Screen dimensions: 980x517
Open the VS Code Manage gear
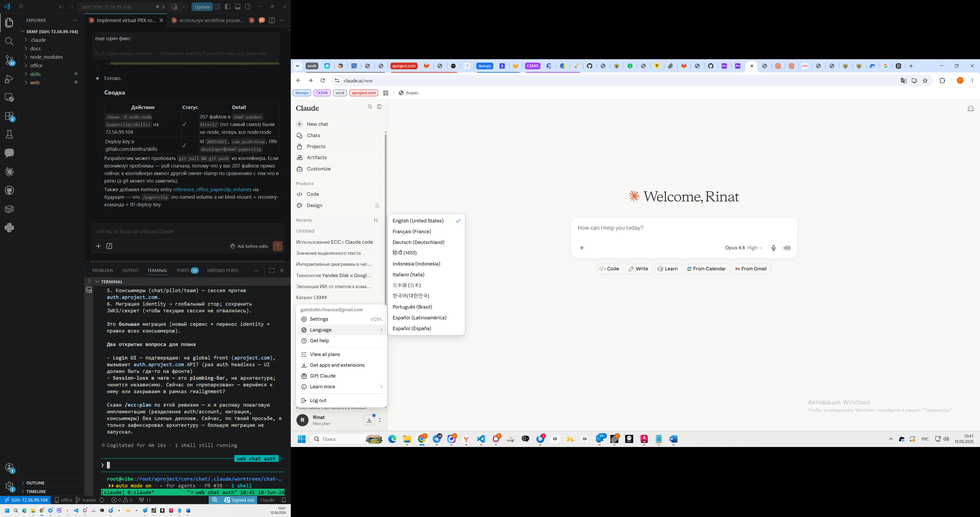point(9,486)
